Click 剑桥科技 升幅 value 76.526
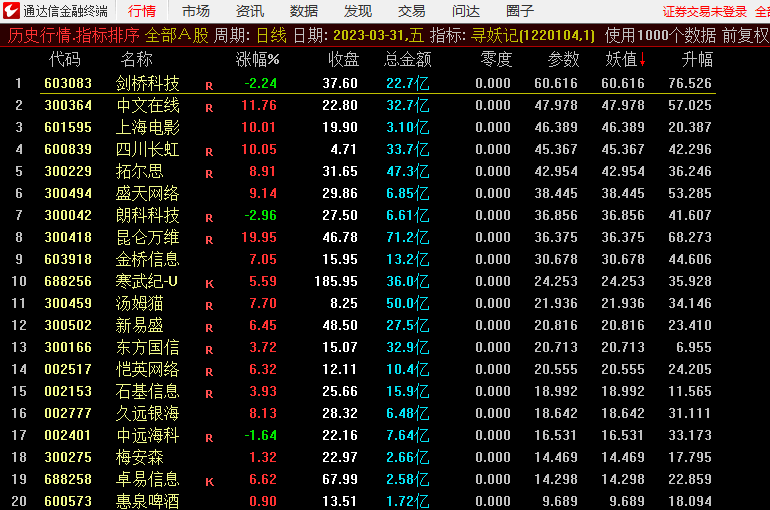This screenshot has height=510, width=770. pyautogui.click(x=689, y=83)
